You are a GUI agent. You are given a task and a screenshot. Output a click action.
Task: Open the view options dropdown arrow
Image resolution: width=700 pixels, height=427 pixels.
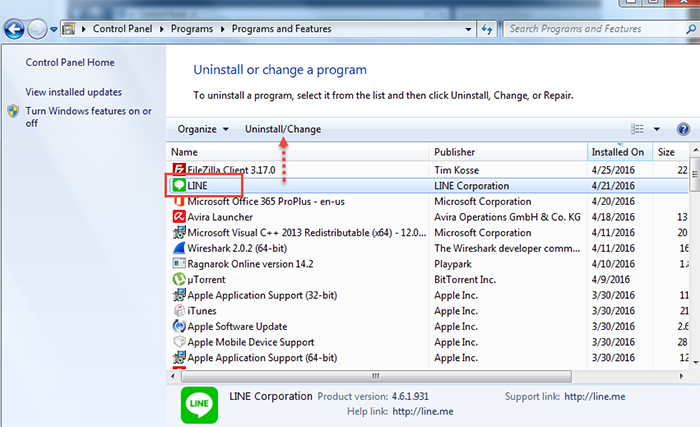coord(657,129)
